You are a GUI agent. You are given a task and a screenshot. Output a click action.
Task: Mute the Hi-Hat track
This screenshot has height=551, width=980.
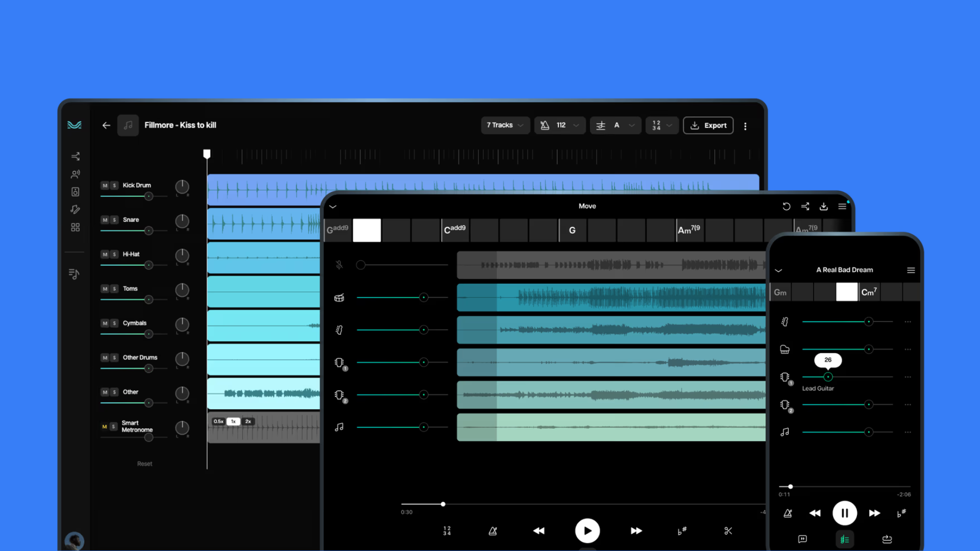(x=105, y=255)
